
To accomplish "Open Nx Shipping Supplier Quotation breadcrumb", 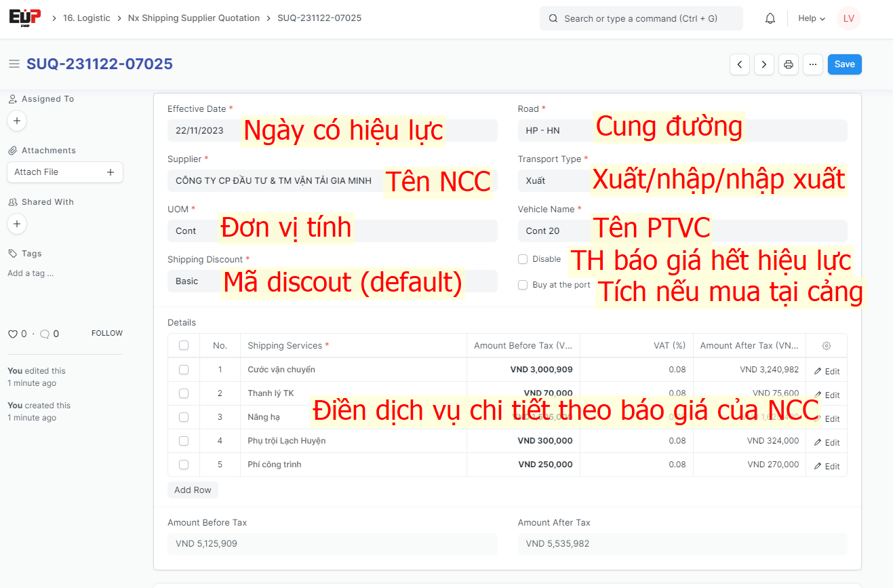I will (193, 18).
